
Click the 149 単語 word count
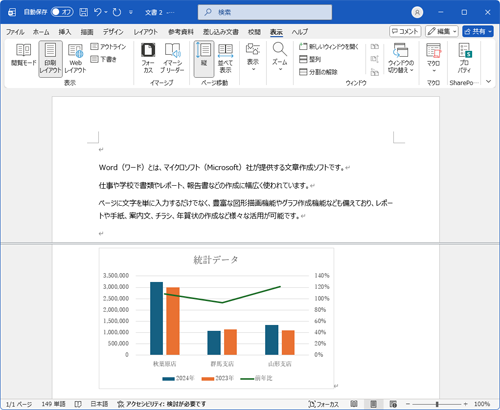(x=53, y=404)
